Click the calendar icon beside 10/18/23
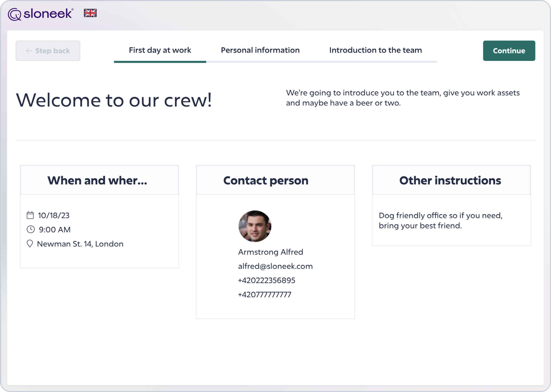The image size is (551, 392). (x=30, y=215)
